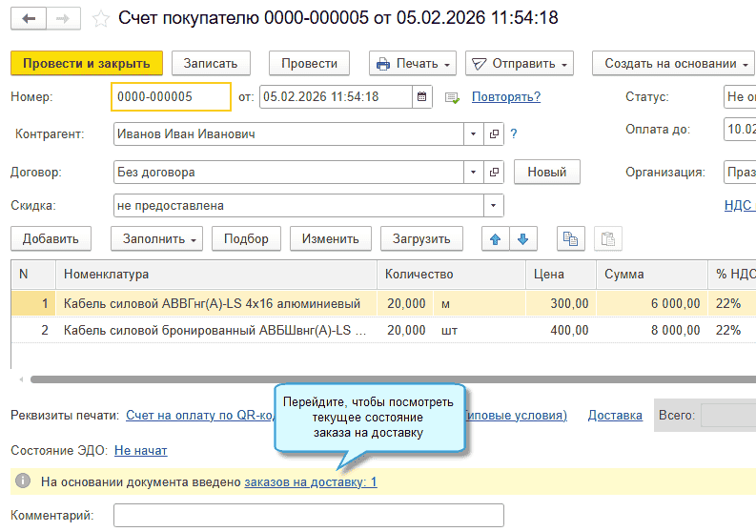Move row up with the up arrow
This screenshot has height=532, width=756.
point(495,238)
